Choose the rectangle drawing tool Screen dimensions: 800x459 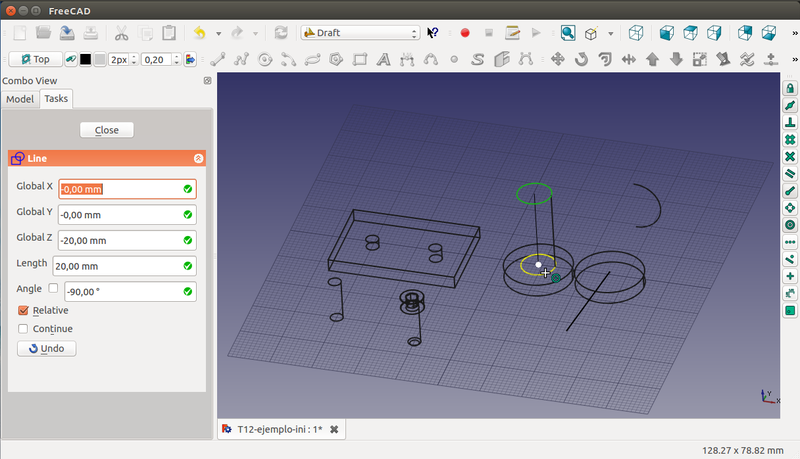pos(360,59)
